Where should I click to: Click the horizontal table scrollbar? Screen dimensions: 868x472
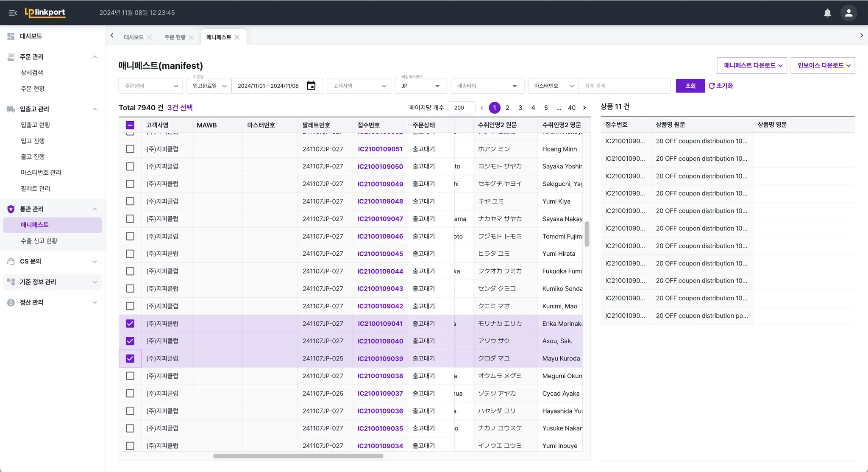298,456
